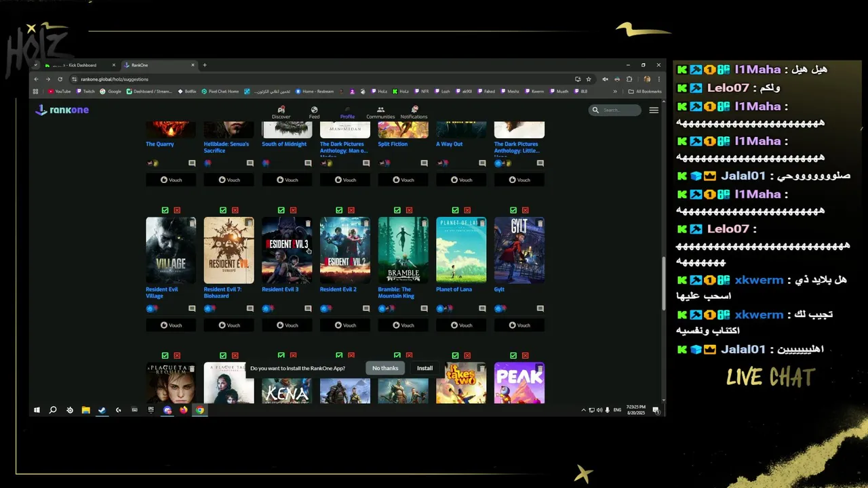Open the Feed page icon

pyautogui.click(x=314, y=109)
